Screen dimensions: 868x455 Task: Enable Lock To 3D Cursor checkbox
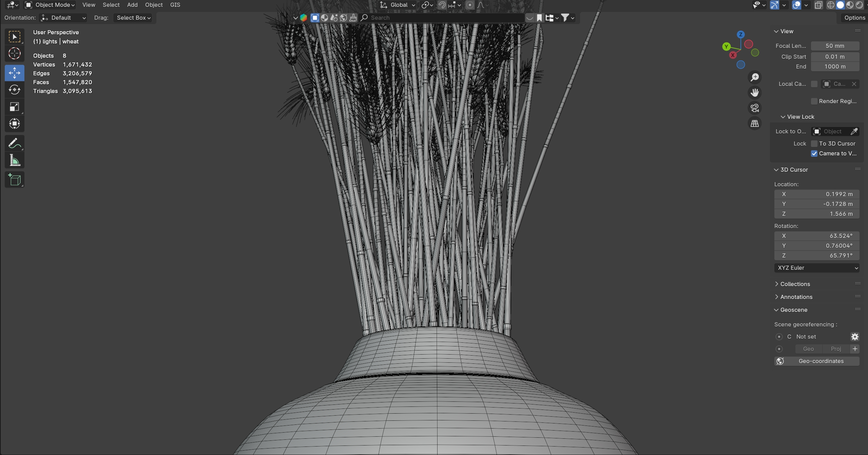point(814,144)
